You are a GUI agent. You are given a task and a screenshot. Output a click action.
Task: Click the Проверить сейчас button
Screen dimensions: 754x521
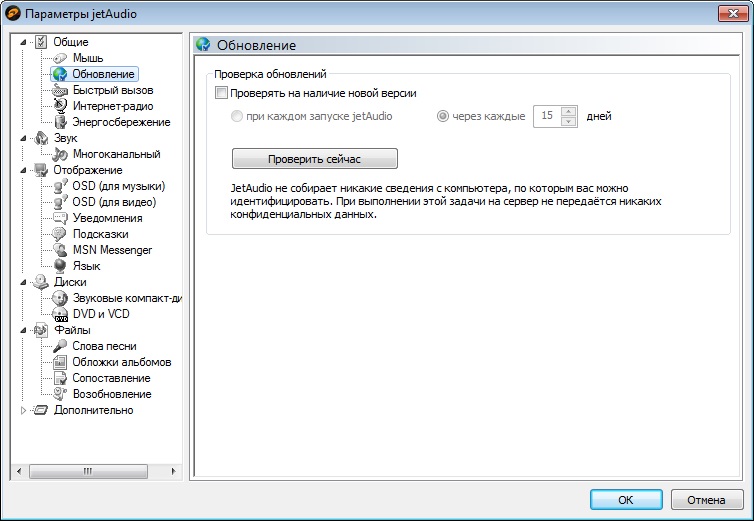(x=315, y=159)
